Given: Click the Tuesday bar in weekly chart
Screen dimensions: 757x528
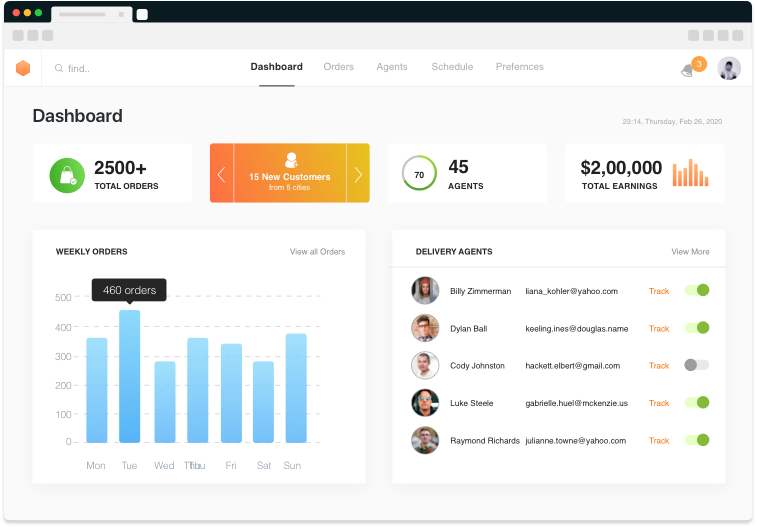Looking at the screenshot, I should (x=129, y=376).
